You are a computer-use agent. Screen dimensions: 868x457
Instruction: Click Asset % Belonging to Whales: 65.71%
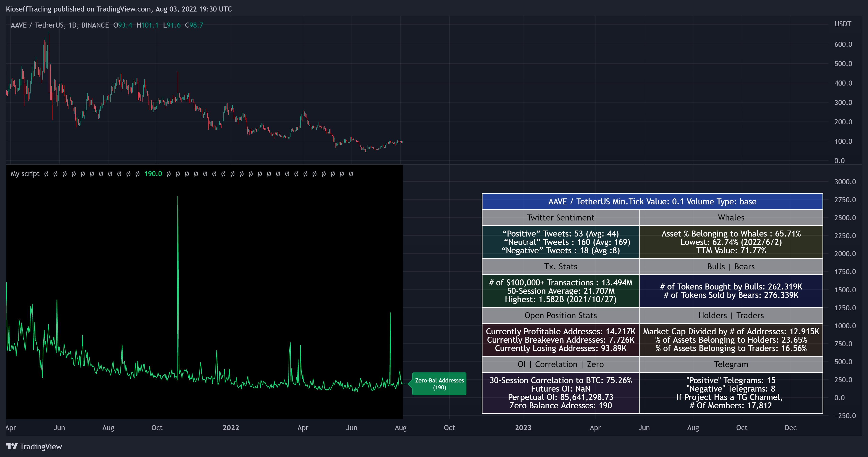tap(731, 234)
